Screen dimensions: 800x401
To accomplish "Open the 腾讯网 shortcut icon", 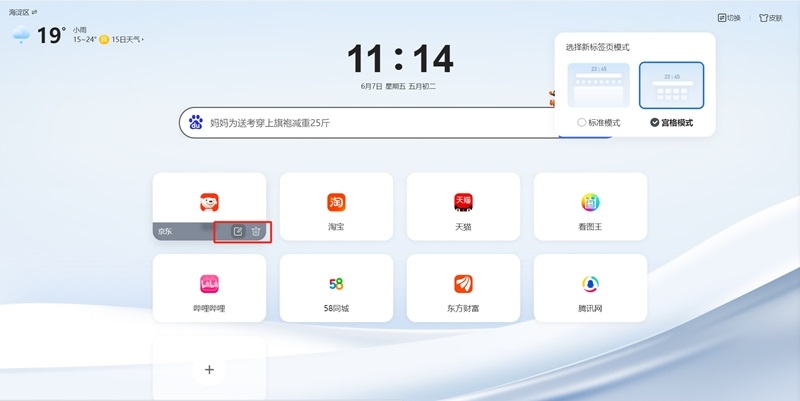I will [590, 284].
